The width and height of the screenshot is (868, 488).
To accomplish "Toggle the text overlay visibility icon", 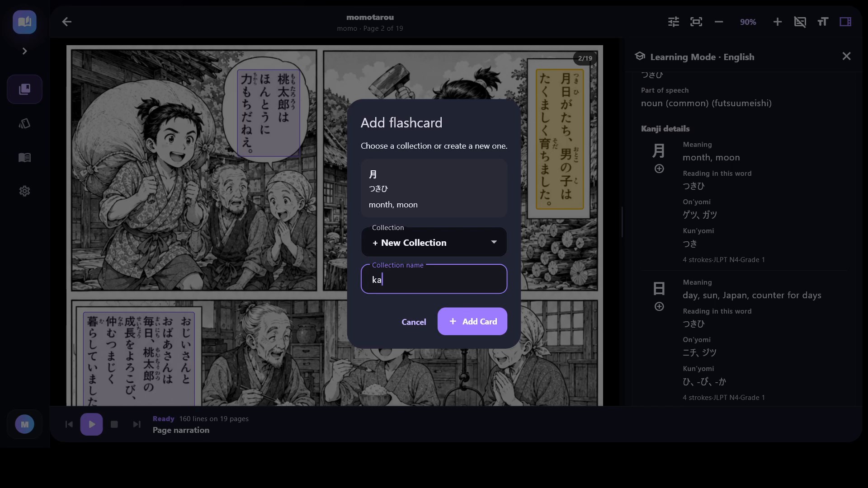I will [x=800, y=22].
